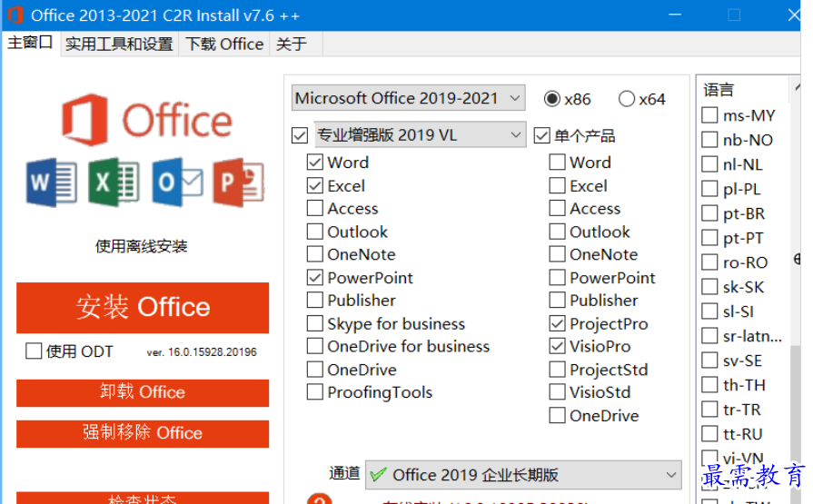
Task: Select sv-SE language checkbox
Action: pyautogui.click(x=709, y=361)
